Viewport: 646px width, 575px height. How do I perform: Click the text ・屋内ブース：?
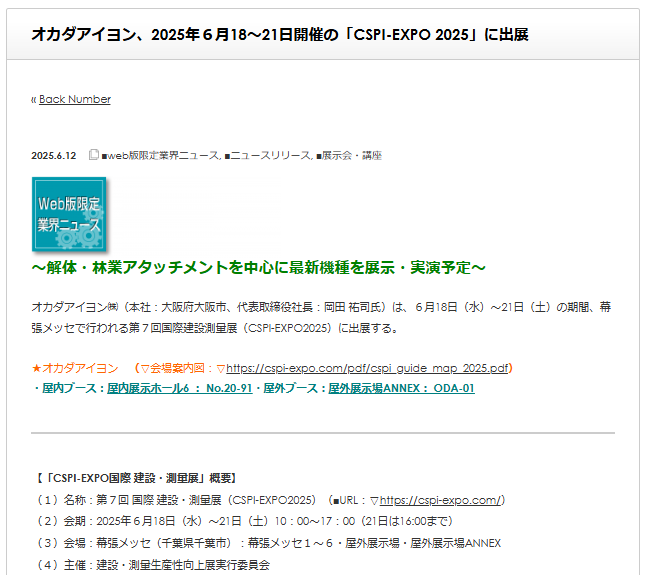click(x=69, y=388)
